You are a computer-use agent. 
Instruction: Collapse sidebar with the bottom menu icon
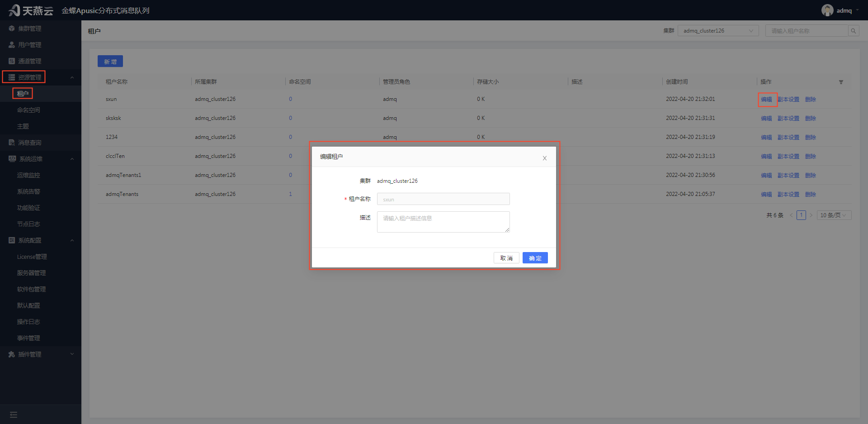14,414
